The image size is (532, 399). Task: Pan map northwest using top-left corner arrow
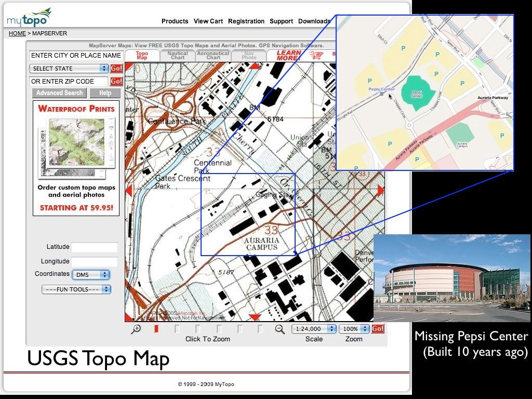[129, 66]
